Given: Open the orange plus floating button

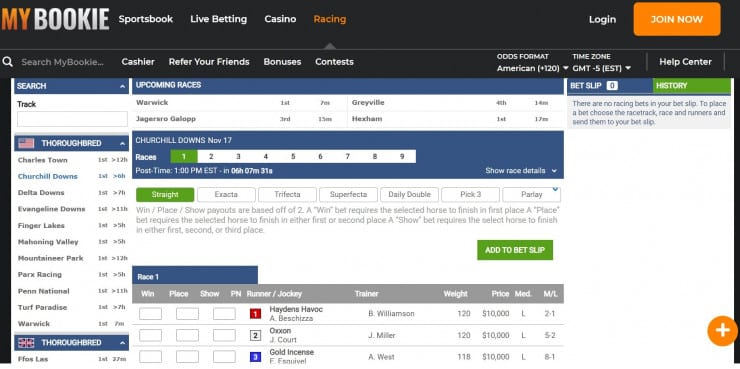Looking at the screenshot, I should pos(723,331).
